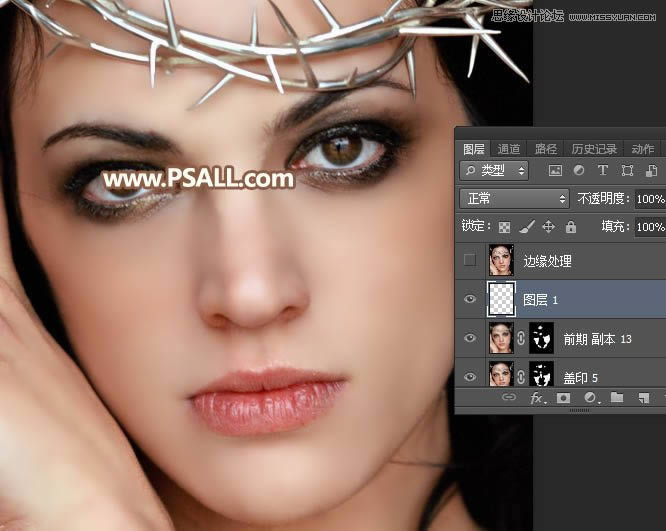Lock image pixels with brush icon

(x=527, y=227)
